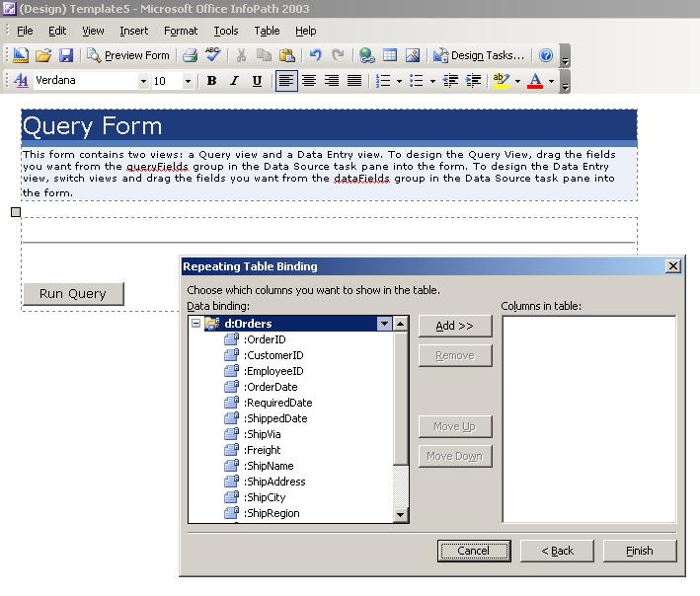Click the Increase Indent icon

coord(473,81)
